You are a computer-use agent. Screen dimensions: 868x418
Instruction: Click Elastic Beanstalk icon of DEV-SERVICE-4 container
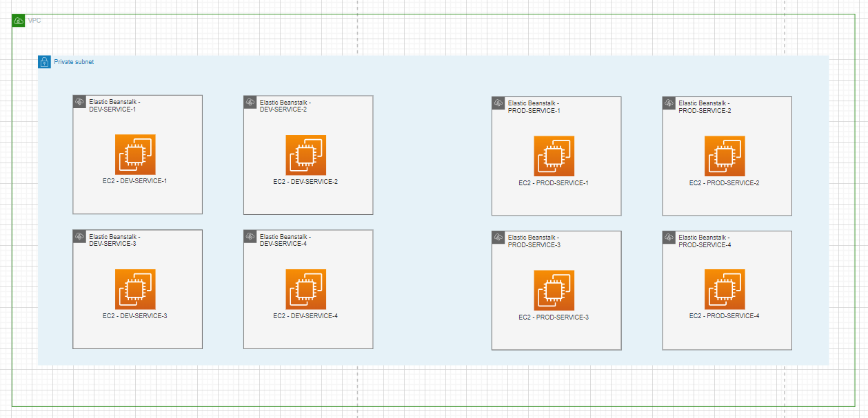250,236
